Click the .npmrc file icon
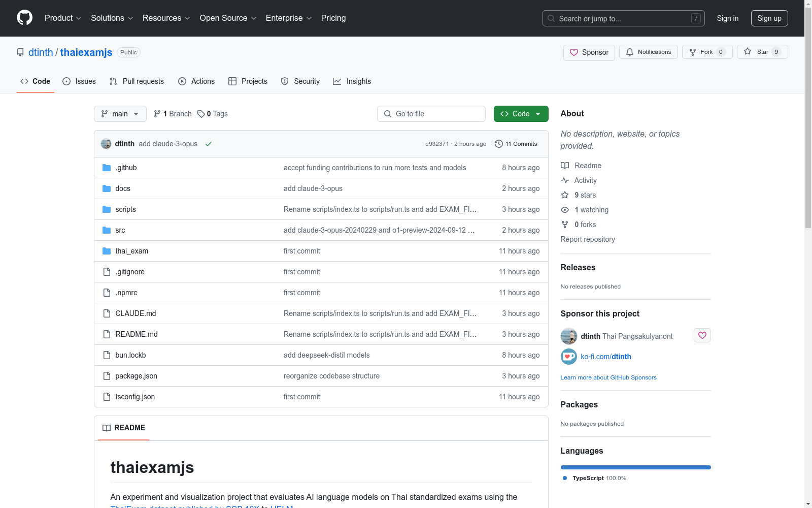The image size is (812, 508). click(x=107, y=293)
